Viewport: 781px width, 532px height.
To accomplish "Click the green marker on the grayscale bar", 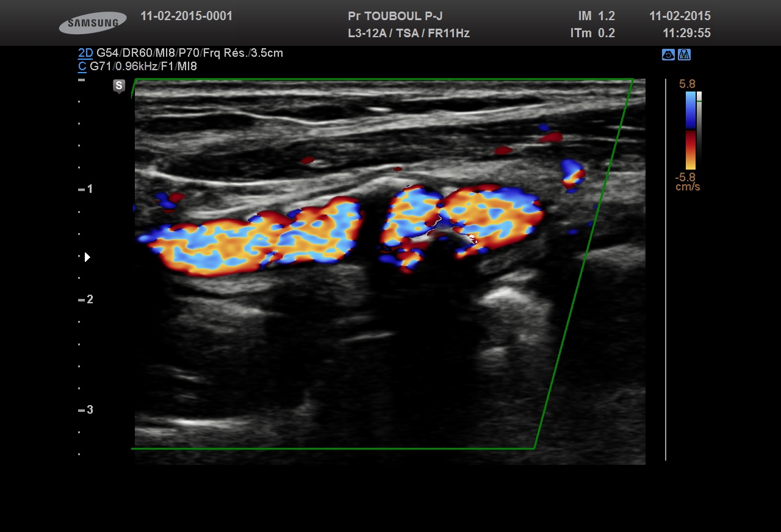I will coord(699,102).
